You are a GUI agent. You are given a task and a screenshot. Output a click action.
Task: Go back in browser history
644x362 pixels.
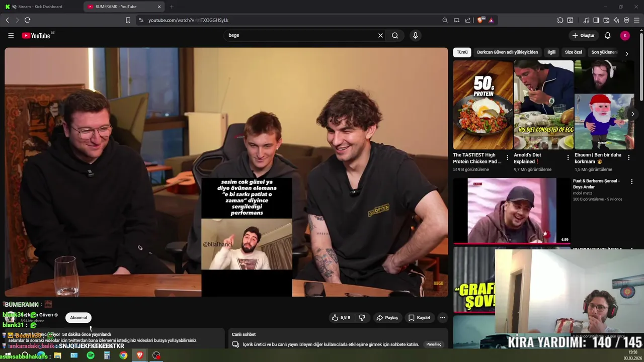point(7,20)
